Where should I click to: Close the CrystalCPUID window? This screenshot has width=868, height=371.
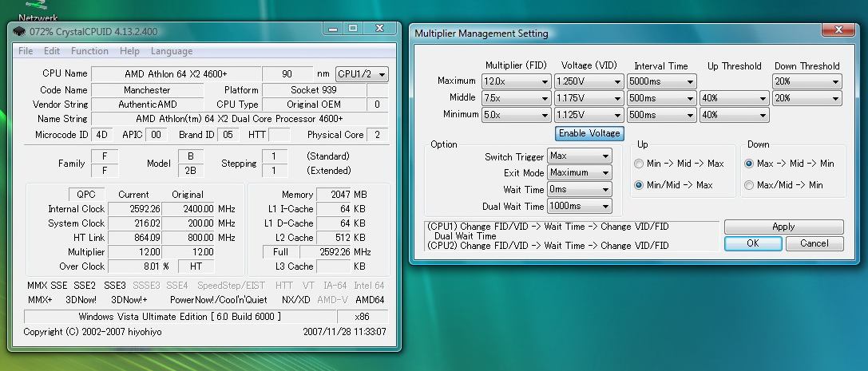pyautogui.click(x=380, y=29)
